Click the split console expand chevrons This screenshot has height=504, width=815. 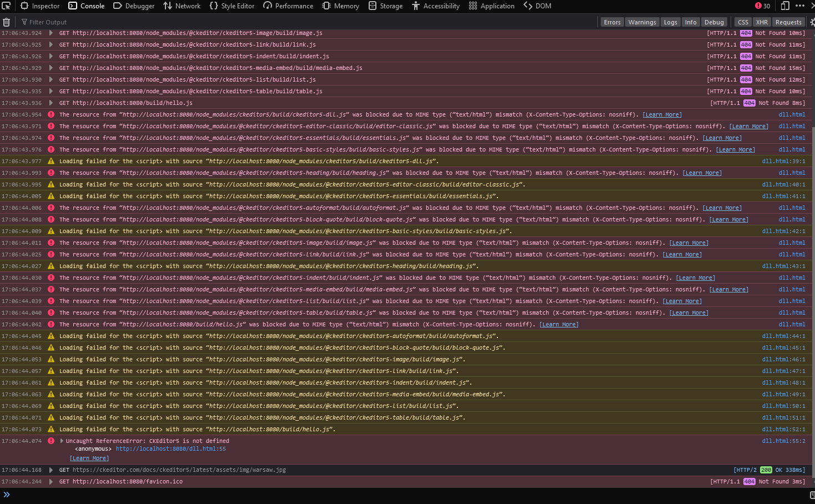(x=6, y=493)
